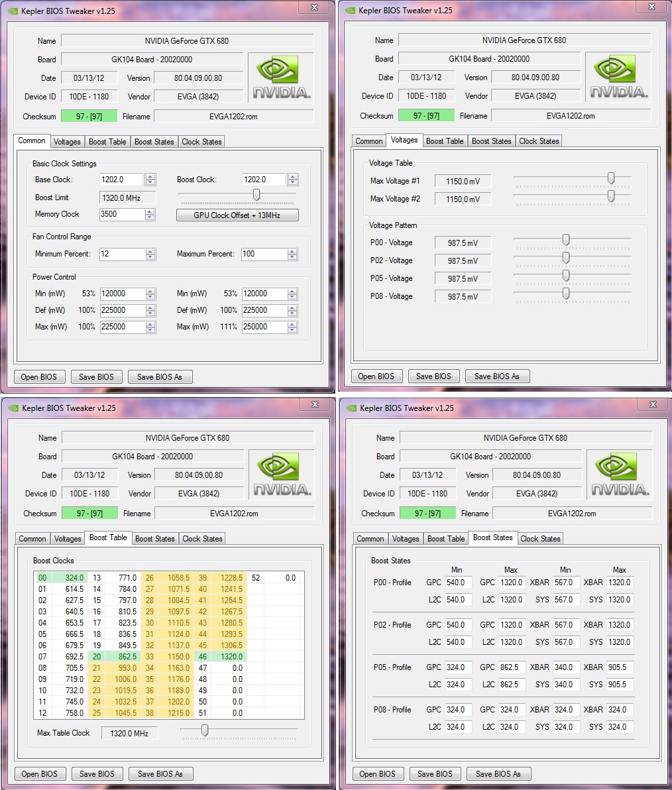
Task: Switch to Boost Table tab in Common window
Action: (x=107, y=142)
